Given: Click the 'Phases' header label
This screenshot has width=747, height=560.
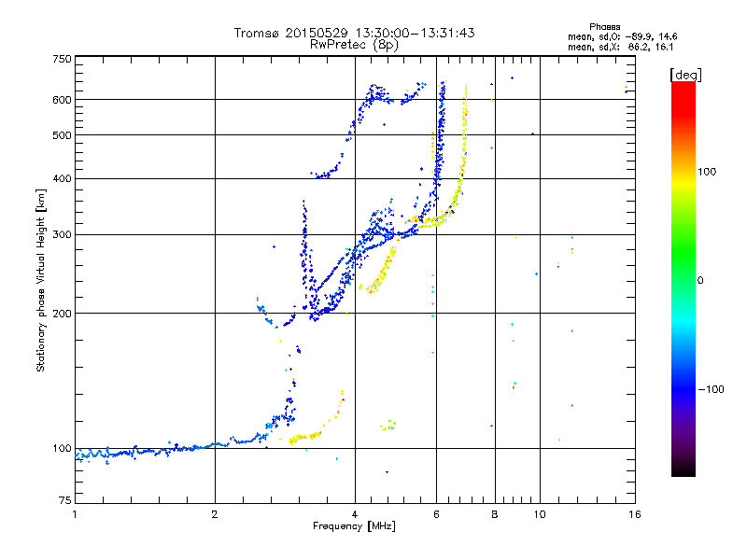Looking at the screenshot, I should tap(604, 27).
